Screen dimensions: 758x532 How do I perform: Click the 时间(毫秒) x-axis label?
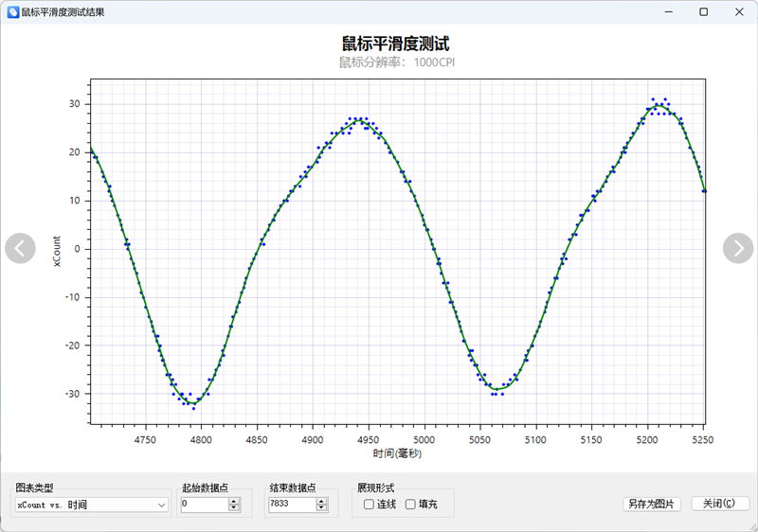(x=397, y=454)
